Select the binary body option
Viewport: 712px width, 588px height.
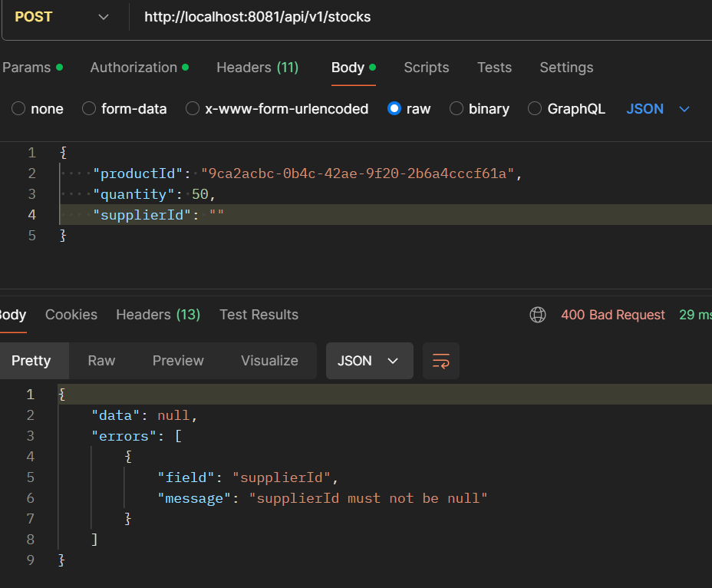(479, 109)
